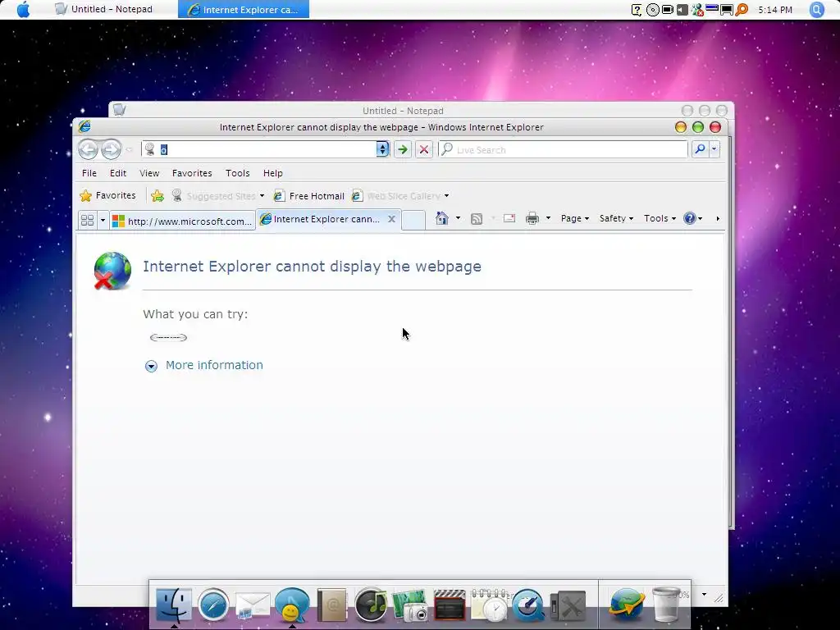This screenshot has width=840, height=630.
Task: Click the disc tray icon
Action: pyautogui.click(x=652, y=10)
